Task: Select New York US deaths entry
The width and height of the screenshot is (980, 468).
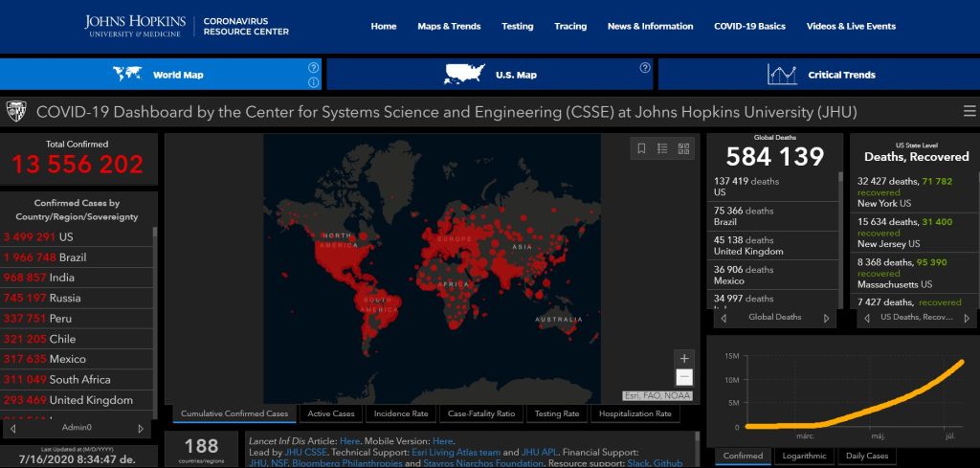Action: [914, 192]
